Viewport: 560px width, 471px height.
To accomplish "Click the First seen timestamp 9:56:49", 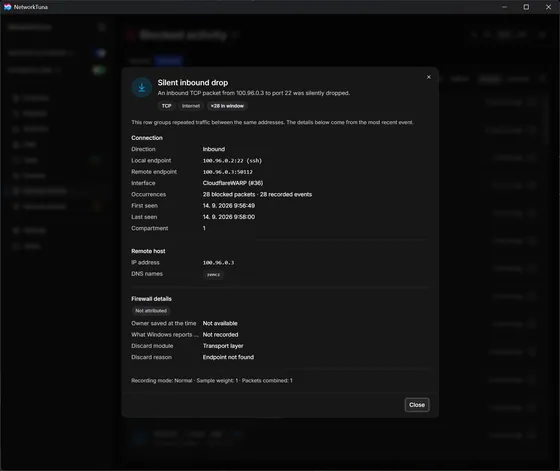I will pos(229,206).
